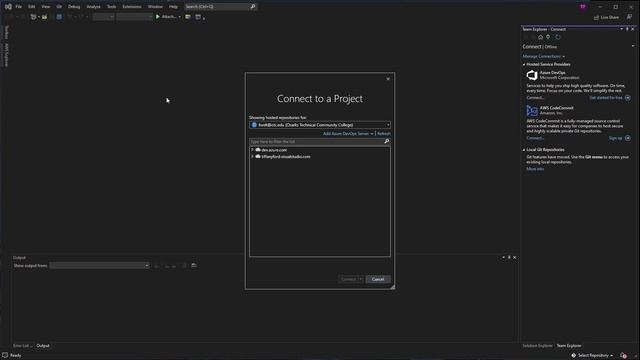This screenshot has height=360, width=640.
Task: Click Refresh icon in Team Explorer toolbar
Action: (558, 37)
